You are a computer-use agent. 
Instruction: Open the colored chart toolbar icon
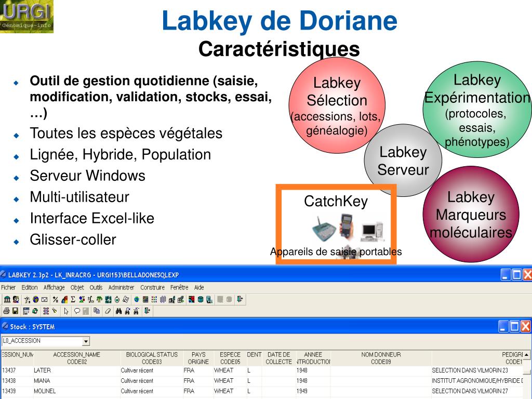tap(64, 300)
